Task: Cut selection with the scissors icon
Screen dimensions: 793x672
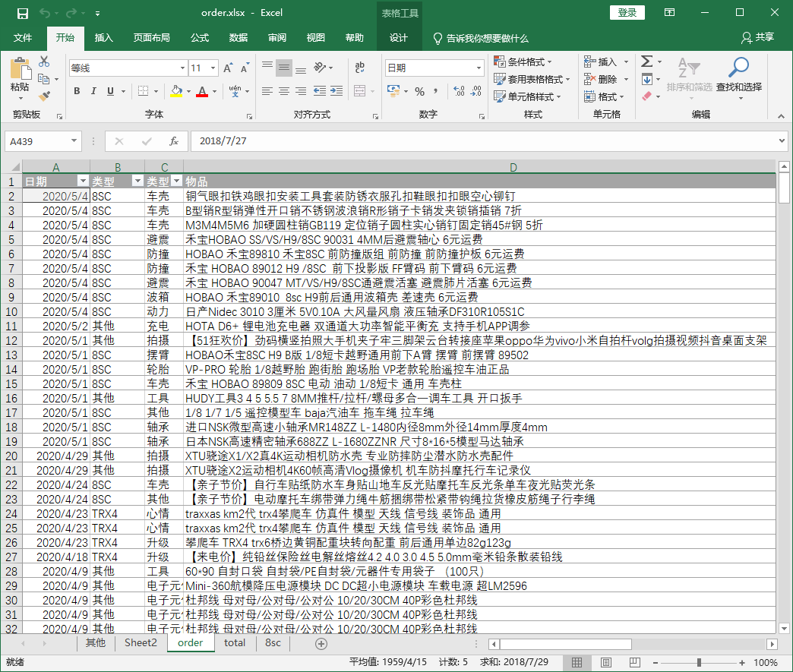Action: (44, 62)
